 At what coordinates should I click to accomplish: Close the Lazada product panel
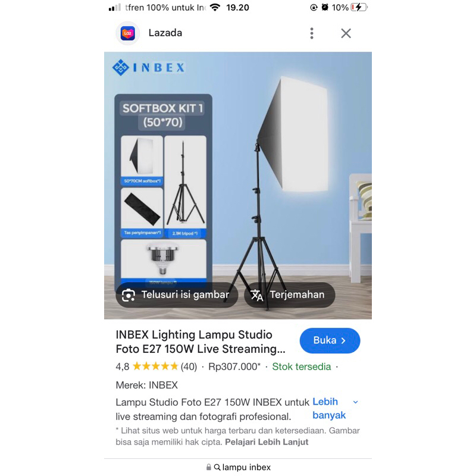[346, 33]
